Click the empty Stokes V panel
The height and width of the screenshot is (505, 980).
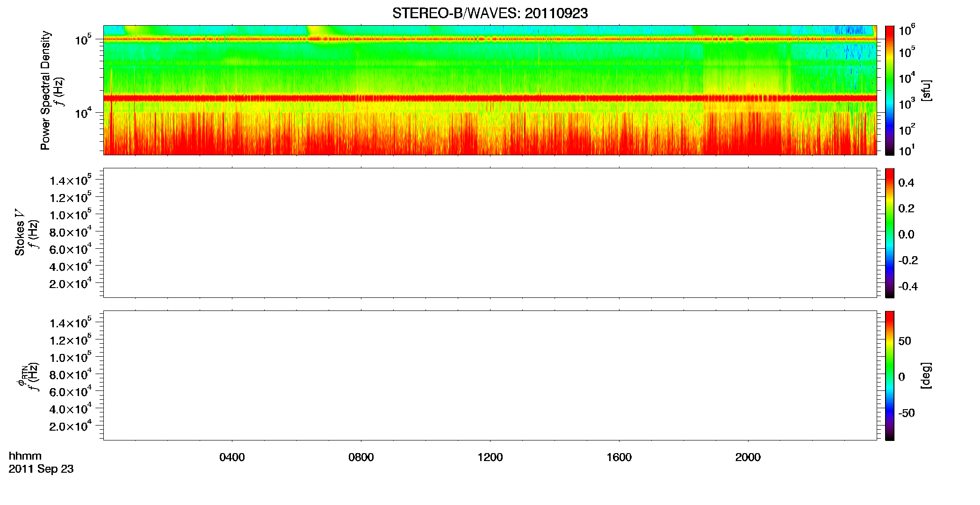(x=490, y=233)
